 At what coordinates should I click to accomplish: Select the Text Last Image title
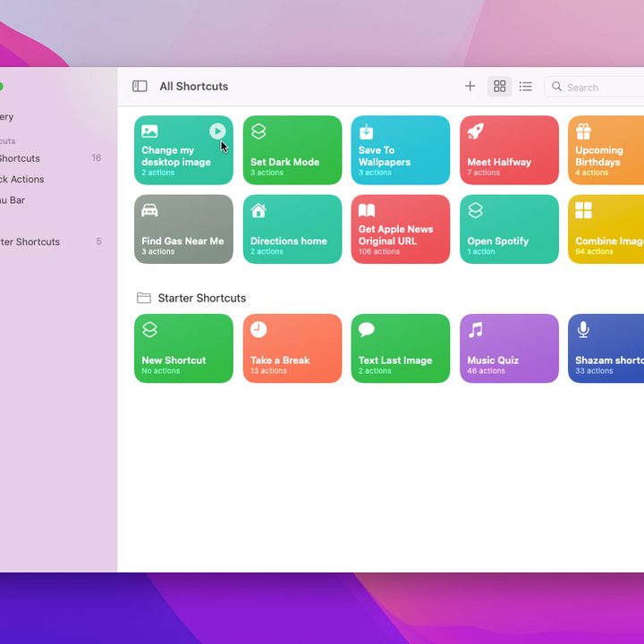click(395, 360)
